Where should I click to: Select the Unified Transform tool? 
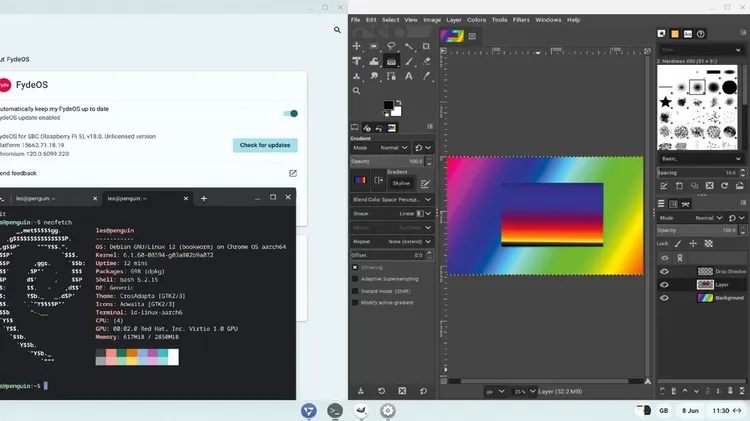[356, 61]
